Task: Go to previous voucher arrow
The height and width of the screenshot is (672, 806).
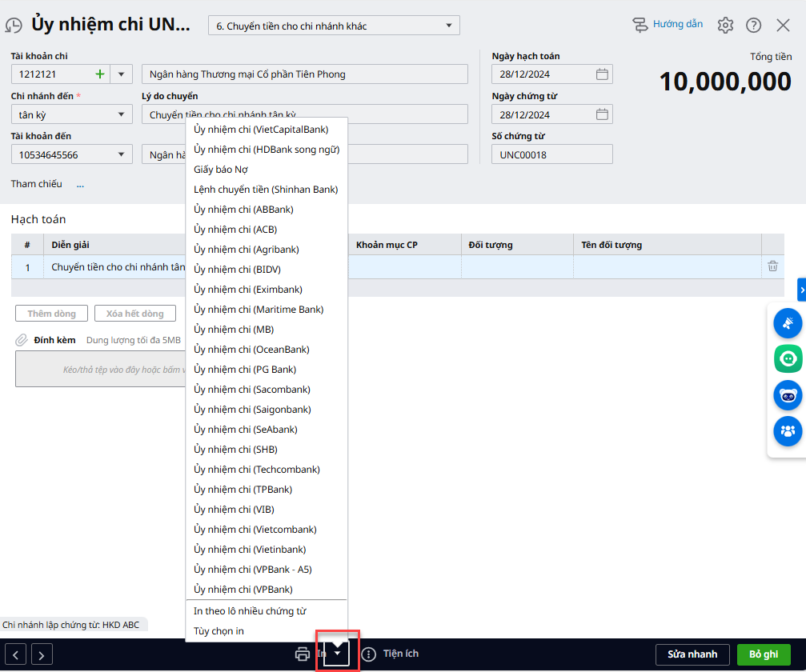Action: 17,654
